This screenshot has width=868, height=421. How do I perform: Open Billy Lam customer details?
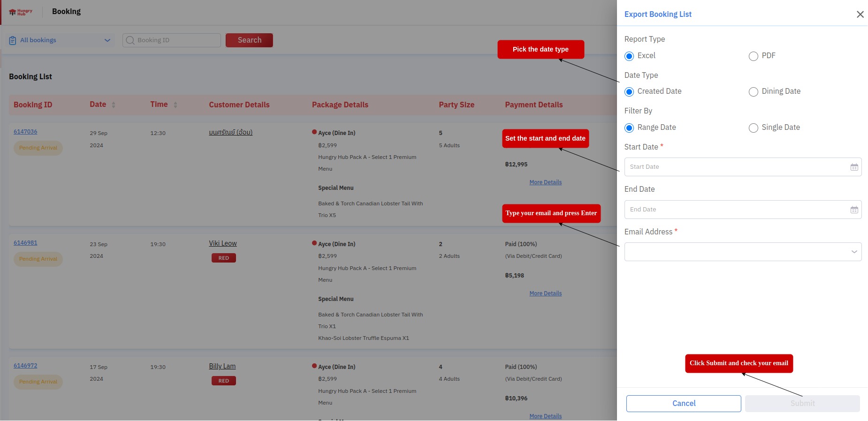click(222, 366)
